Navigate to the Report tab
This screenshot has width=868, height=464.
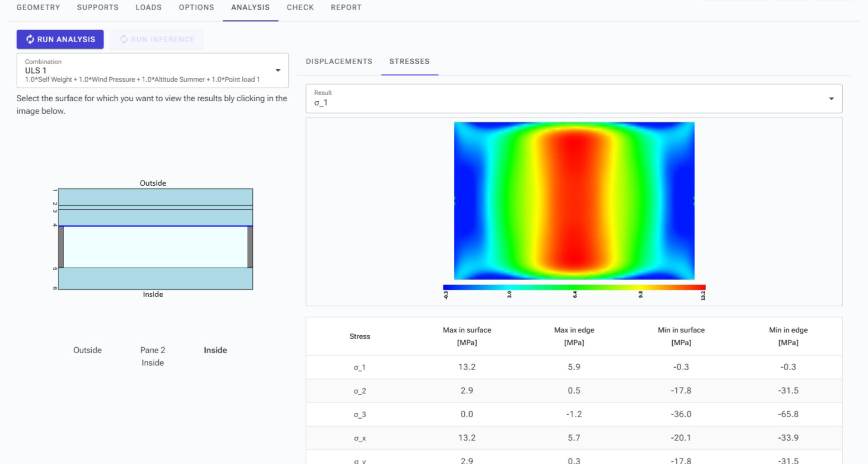coord(346,7)
